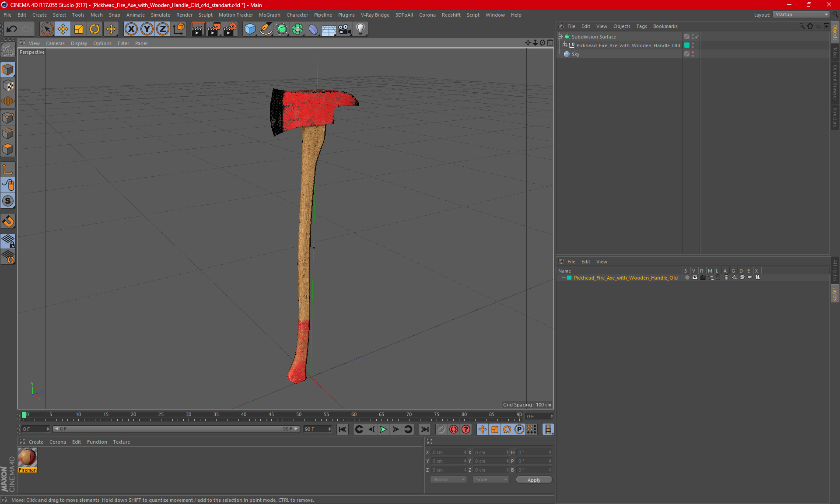Image resolution: width=840 pixels, height=504 pixels.
Task: Play the animation forward
Action: [383, 429]
